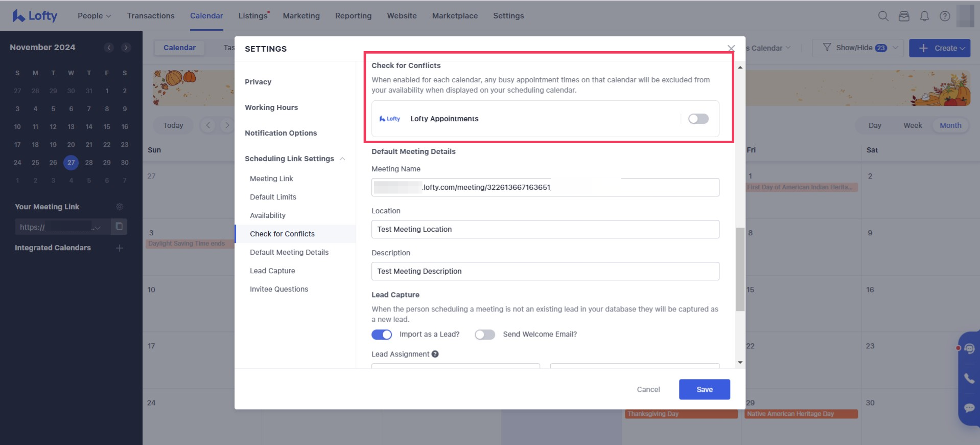Save the settings changes
This screenshot has width=980, height=445.
[x=704, y=389]
